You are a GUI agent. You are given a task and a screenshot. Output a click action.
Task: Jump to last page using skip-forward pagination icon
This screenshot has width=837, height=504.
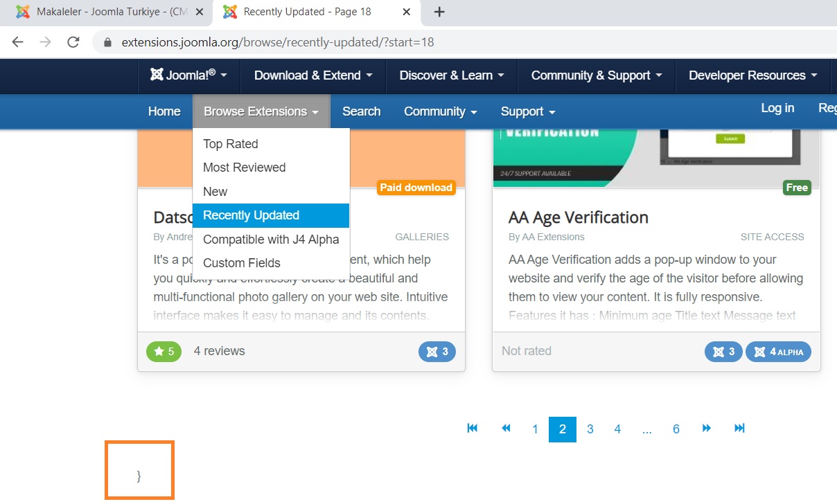(739, 429)
